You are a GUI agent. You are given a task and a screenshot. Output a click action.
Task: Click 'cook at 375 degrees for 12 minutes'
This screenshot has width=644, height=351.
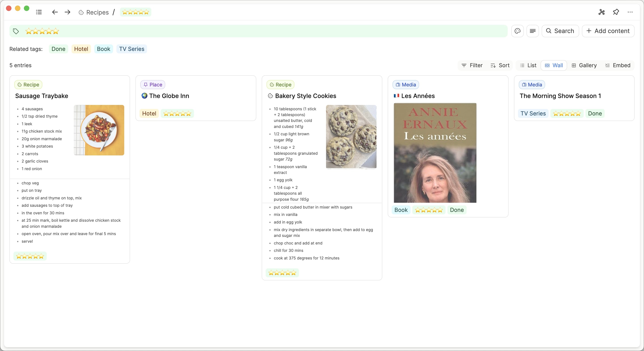click(307, 258)
